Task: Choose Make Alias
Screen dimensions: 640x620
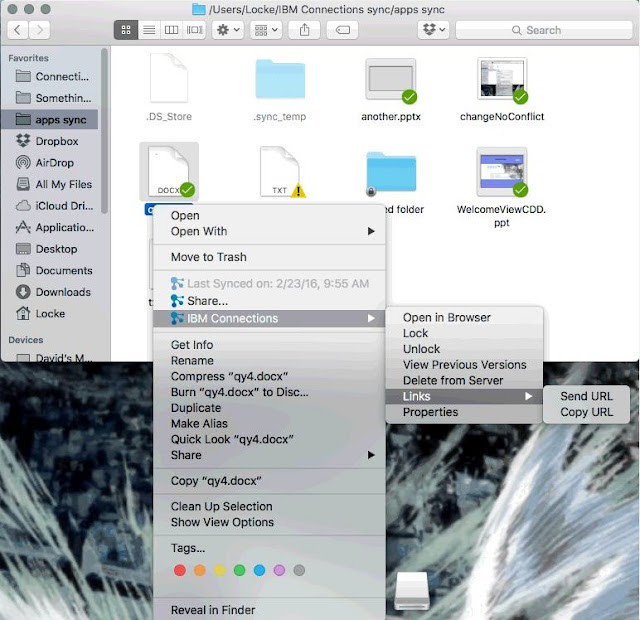Action: [269, 424]
